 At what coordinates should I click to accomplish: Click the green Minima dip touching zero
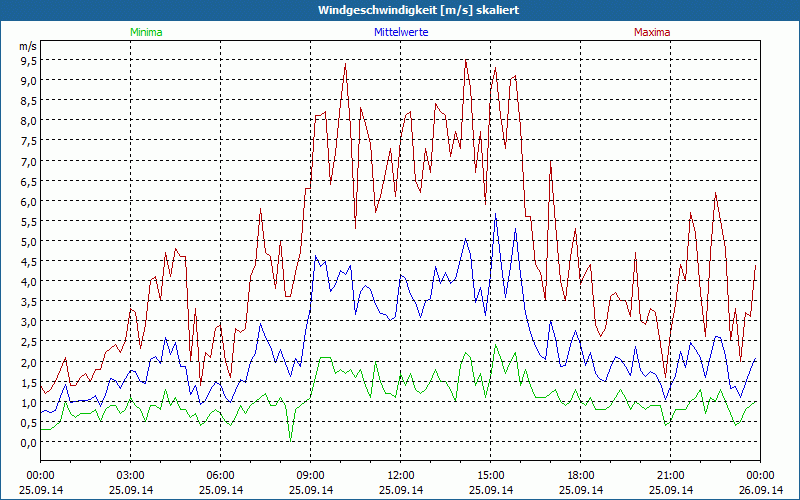point(290,440)
